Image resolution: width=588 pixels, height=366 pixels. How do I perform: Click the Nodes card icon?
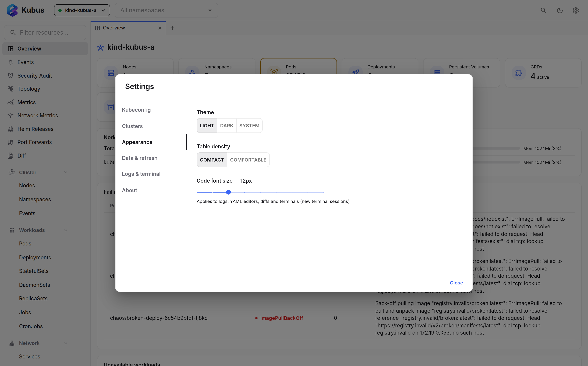coord(111,73)
